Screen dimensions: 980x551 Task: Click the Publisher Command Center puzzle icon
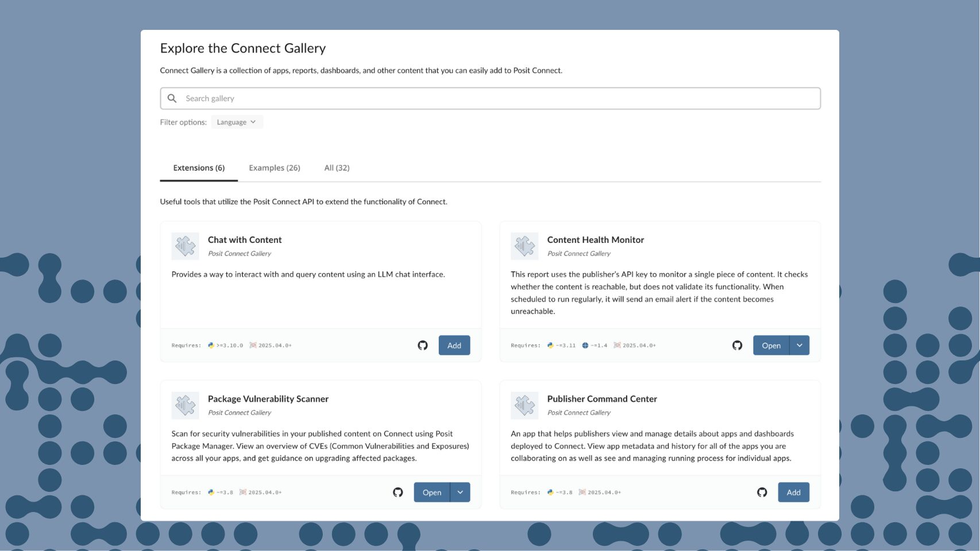524,405
